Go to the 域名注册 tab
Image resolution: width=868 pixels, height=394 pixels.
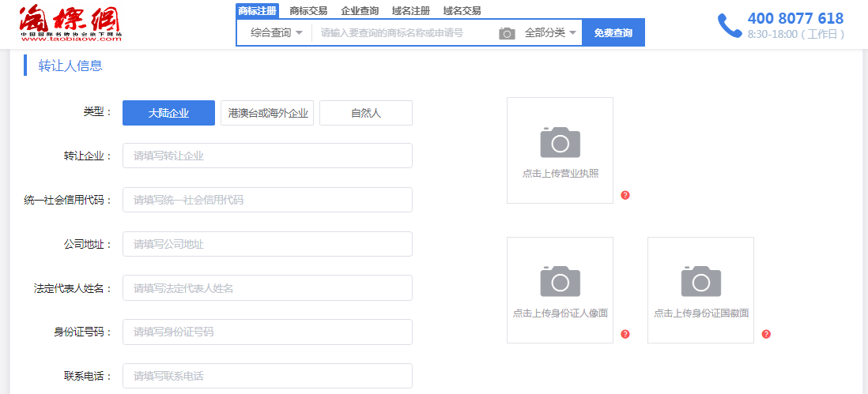tap(411, 11)
